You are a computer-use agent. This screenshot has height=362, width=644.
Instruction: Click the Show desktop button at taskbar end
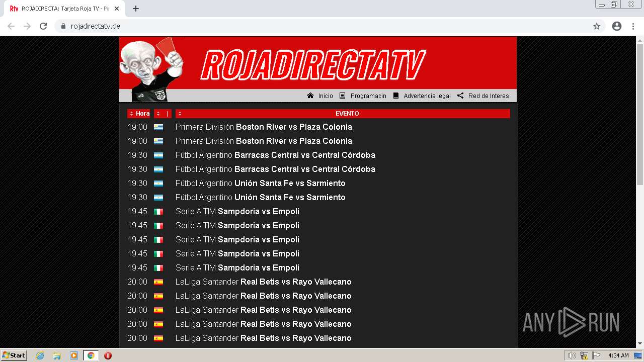[638, 355]
